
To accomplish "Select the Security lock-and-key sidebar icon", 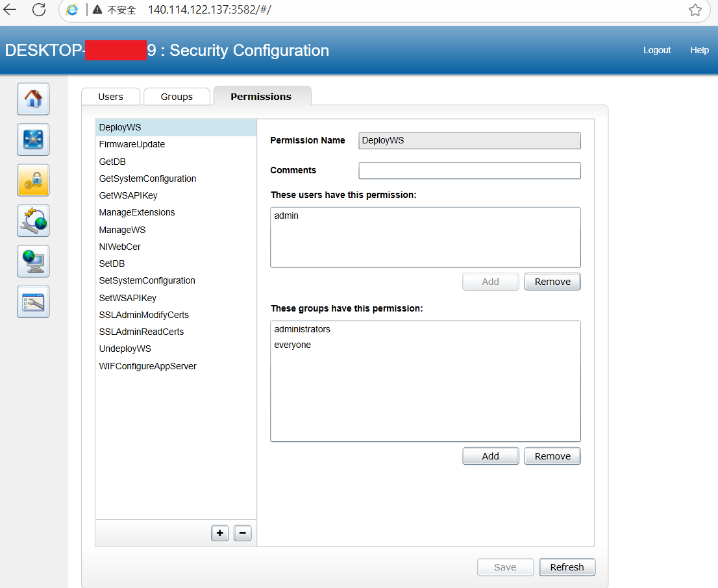I will click(x=33, y=180).
